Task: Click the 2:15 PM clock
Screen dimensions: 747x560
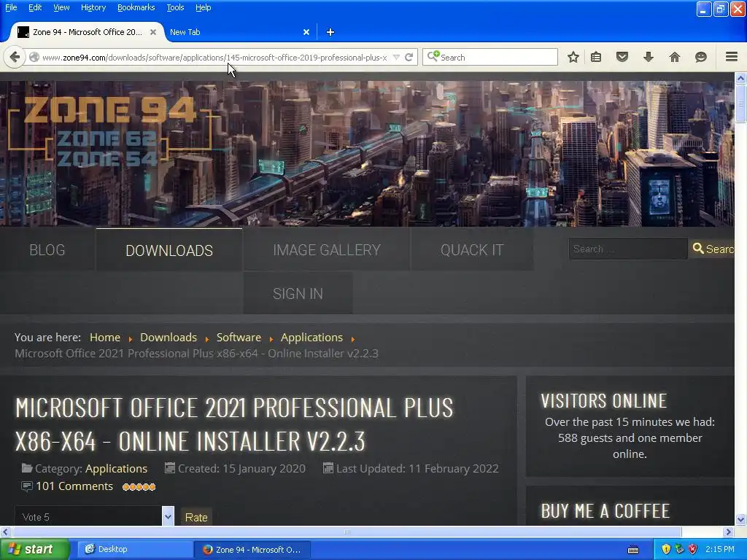Action: coord(719,550)
